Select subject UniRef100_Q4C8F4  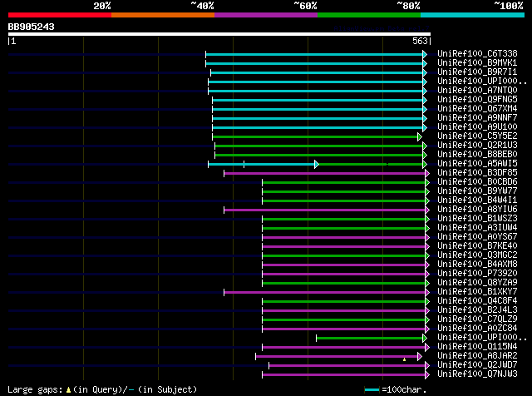[477, 301]
